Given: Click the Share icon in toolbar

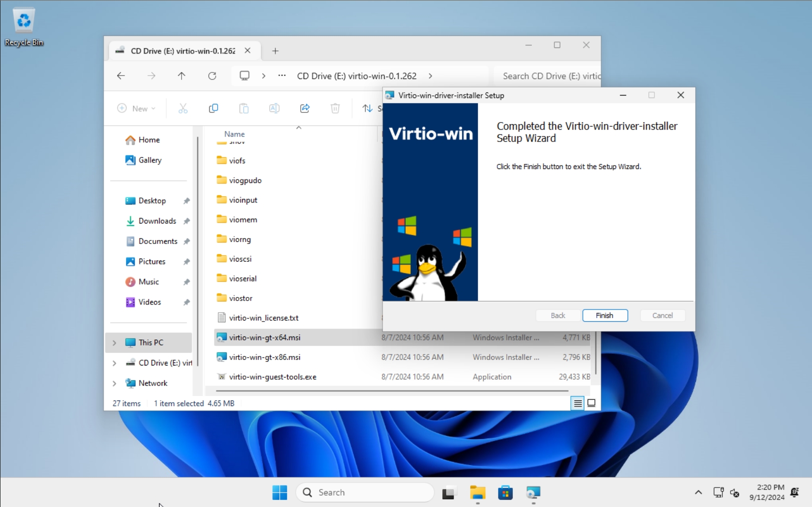Looking at the screenshot, I should coord(305,108).
